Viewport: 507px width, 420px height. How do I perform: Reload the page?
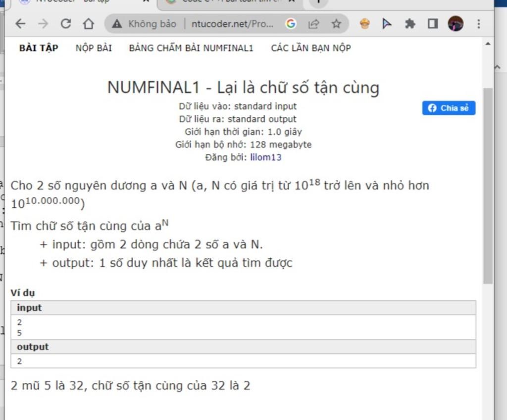click(66, 24)
